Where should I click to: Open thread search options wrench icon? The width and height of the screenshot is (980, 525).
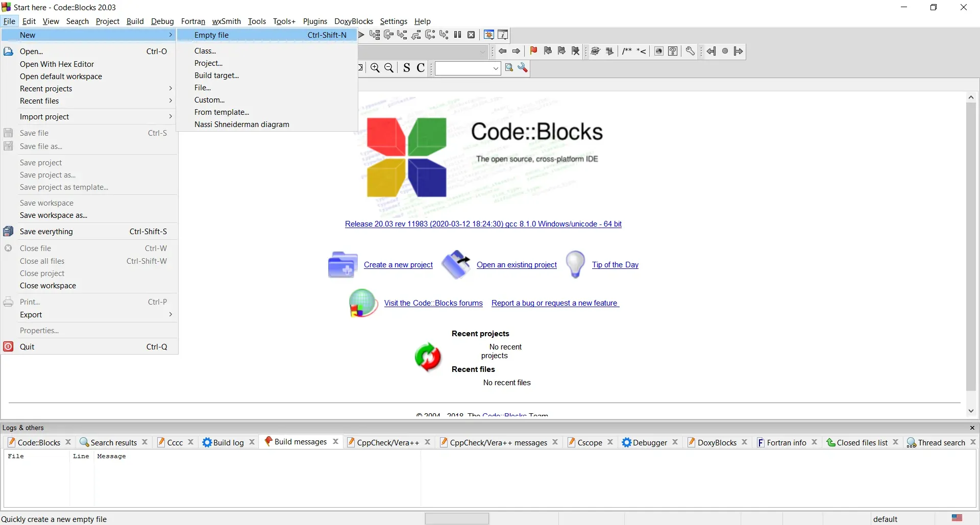coord(523,68)
